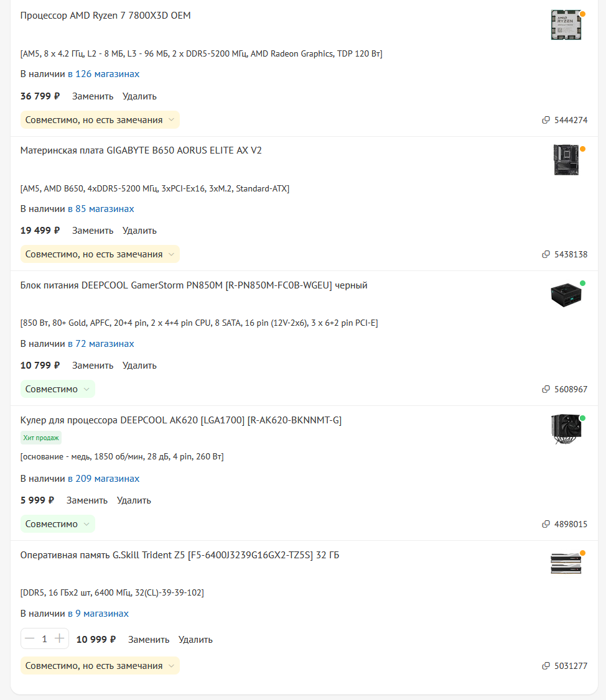Copy product code 4898015 icon
606x700 pixels.
click(546, 524)
